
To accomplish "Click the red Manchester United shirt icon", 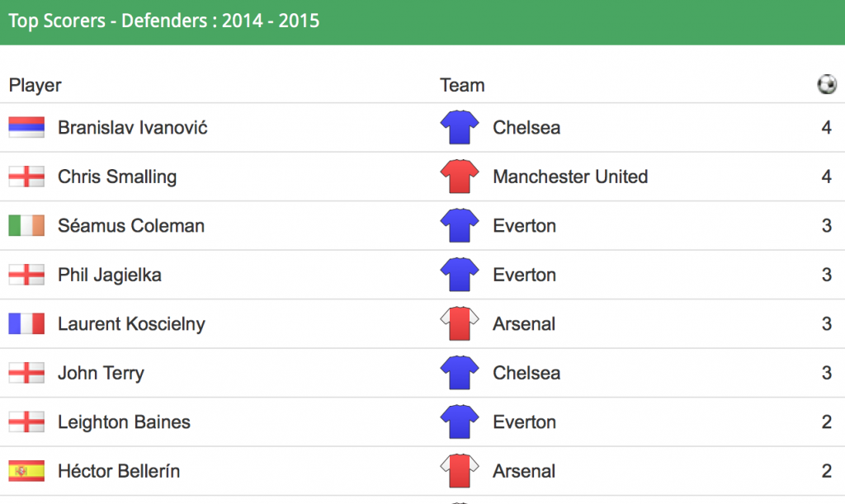I will [459, 176].
